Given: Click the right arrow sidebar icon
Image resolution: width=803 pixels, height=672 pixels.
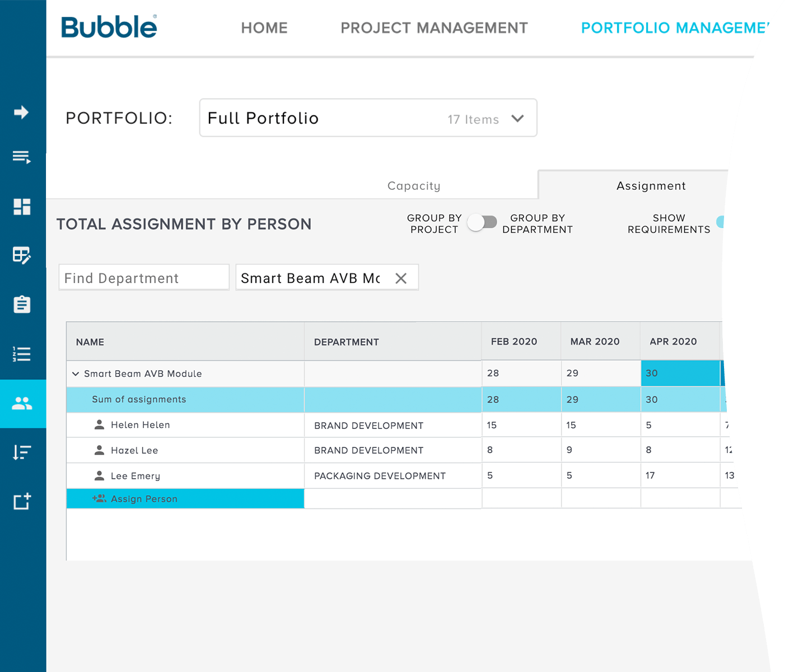Looking at the screenshot, I should tap(21, 113).
